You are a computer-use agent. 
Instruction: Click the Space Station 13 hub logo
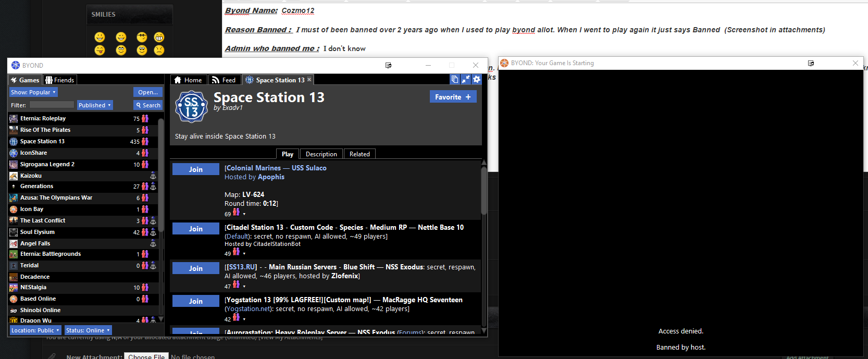(x=191, y=107)
